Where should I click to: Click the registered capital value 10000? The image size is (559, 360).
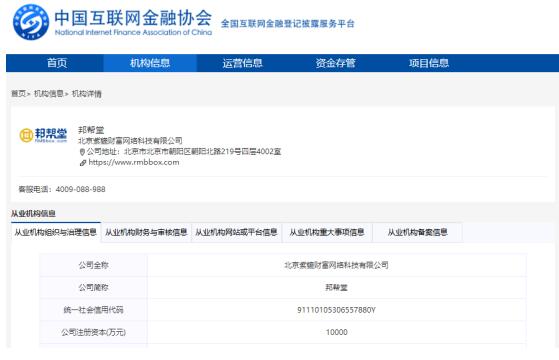coord(337,332)
